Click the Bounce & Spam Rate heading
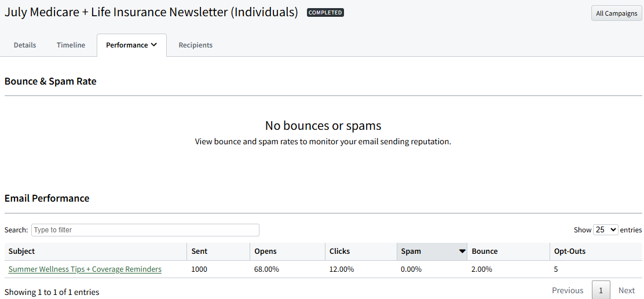 (50, 81)
